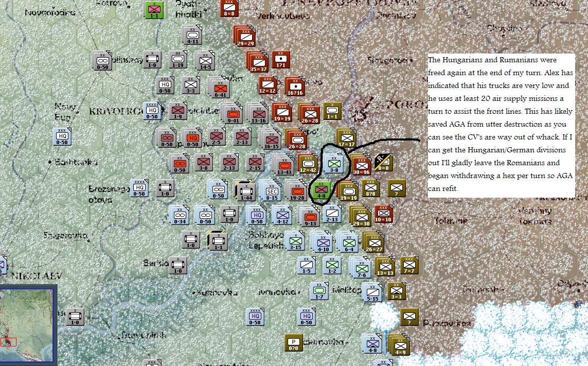Select the olive 3=3 division counter

(396, 291)
